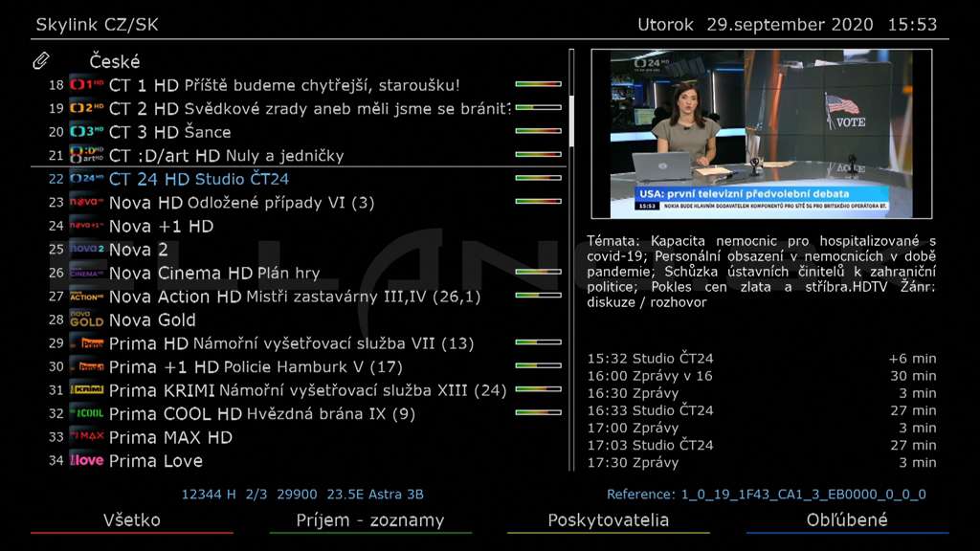Click the channel list scrollbar
980x551 pixels.
[571, 260]
